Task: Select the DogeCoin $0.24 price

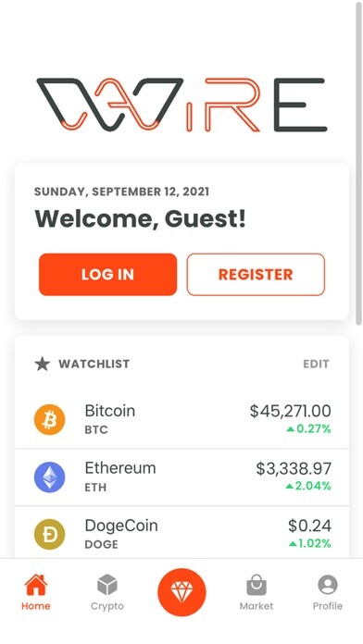Action: (x=309, y=526)
